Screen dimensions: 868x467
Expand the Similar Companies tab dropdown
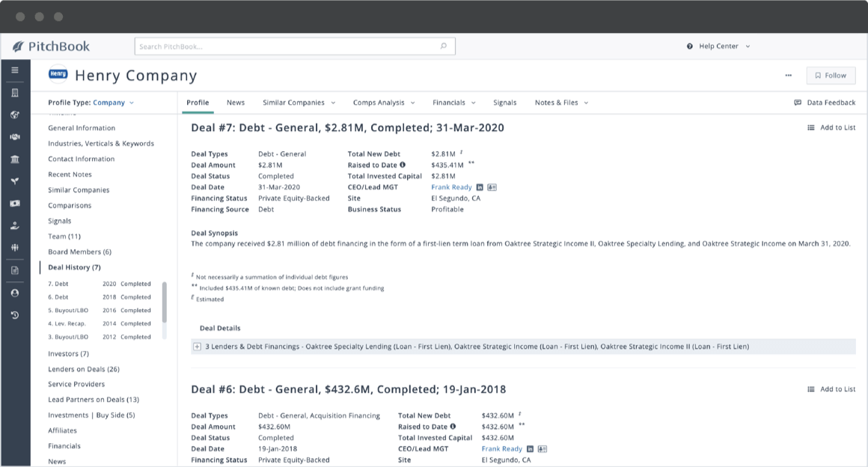tap(333, 103)
